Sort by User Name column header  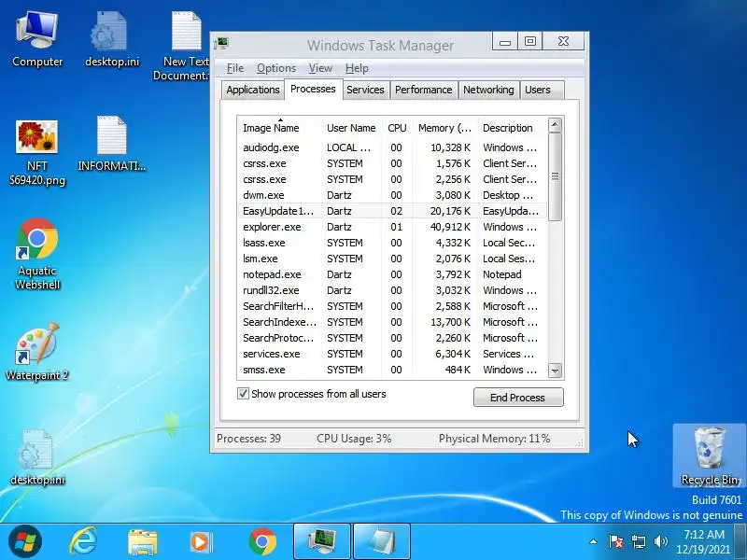[x=352, y=128]
